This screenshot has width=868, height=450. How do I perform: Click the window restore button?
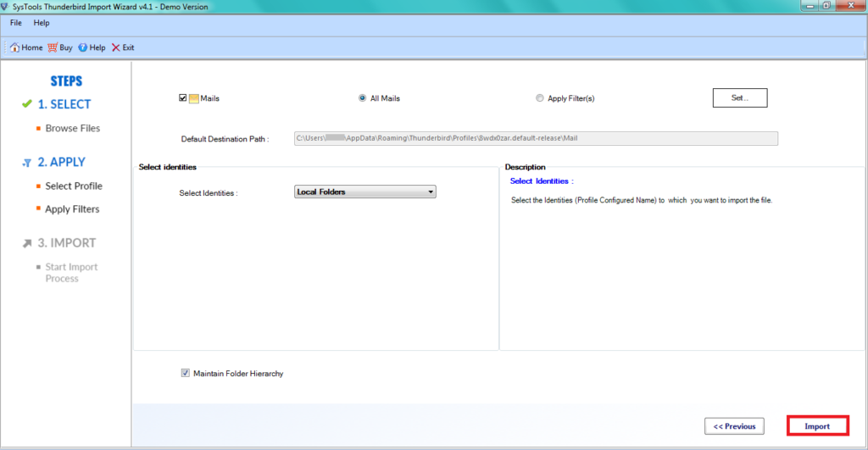(x=827, y=6)
